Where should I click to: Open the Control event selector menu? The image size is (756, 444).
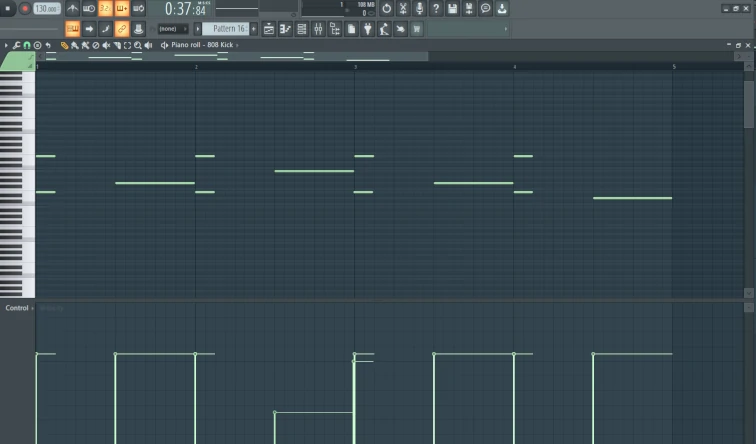coord(19,308)
